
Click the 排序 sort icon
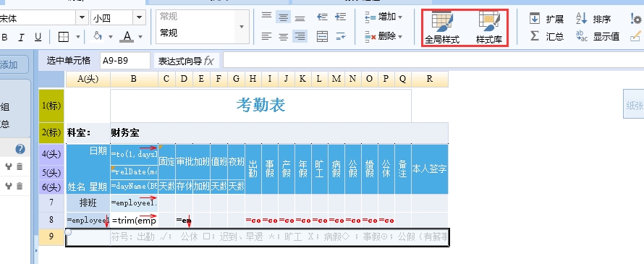[x=582, y=19]
